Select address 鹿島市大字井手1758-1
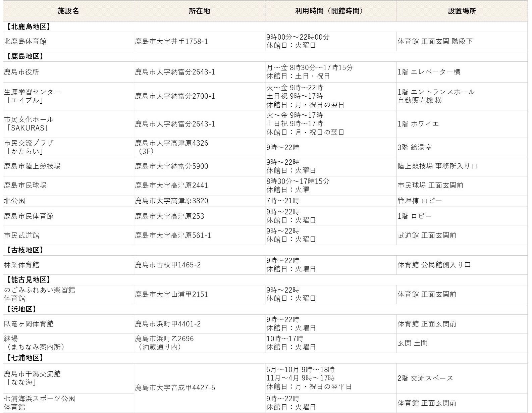Image resolution: width=532 pixels, height=413 pixels. click(171, 42)
